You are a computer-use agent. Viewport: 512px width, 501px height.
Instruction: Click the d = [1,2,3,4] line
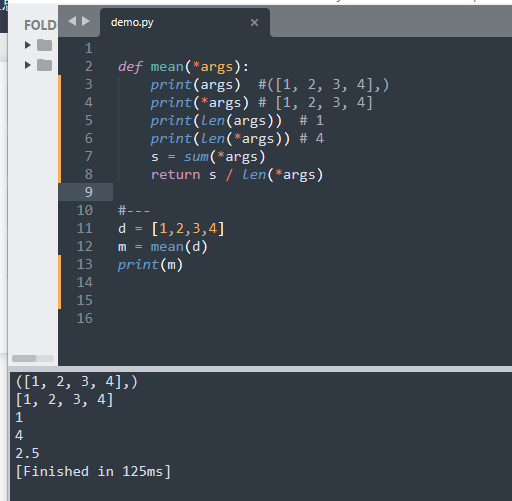pyautogui.click(x=171, y=229)
